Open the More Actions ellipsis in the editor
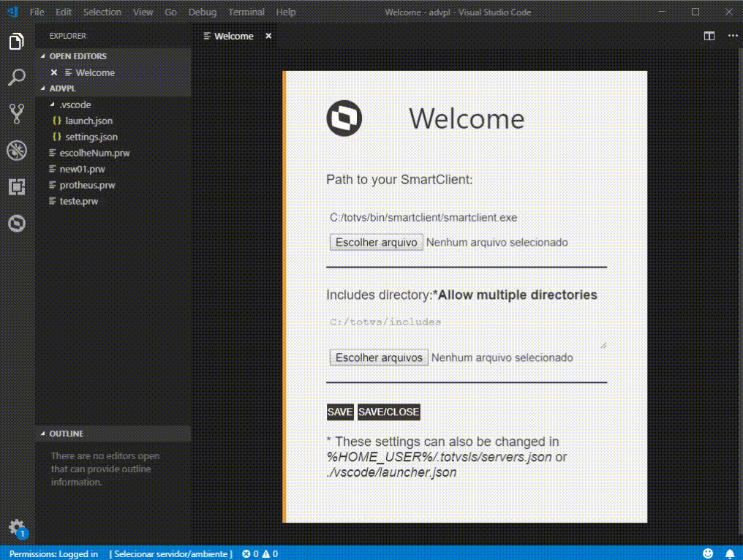Screen dimensions: 743x560 (733, 36)
